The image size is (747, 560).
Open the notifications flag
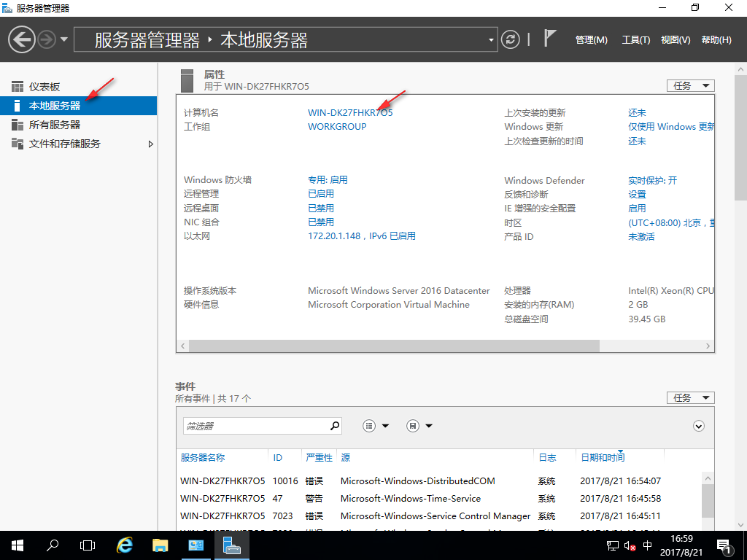tap(550, 38)
